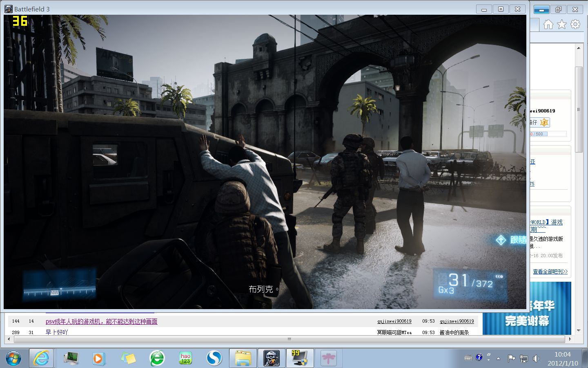Click the scroll-up arrow of browser scrollbar
Screen dimensions: 588x368
pyautogui.click(x=579, y=48)
